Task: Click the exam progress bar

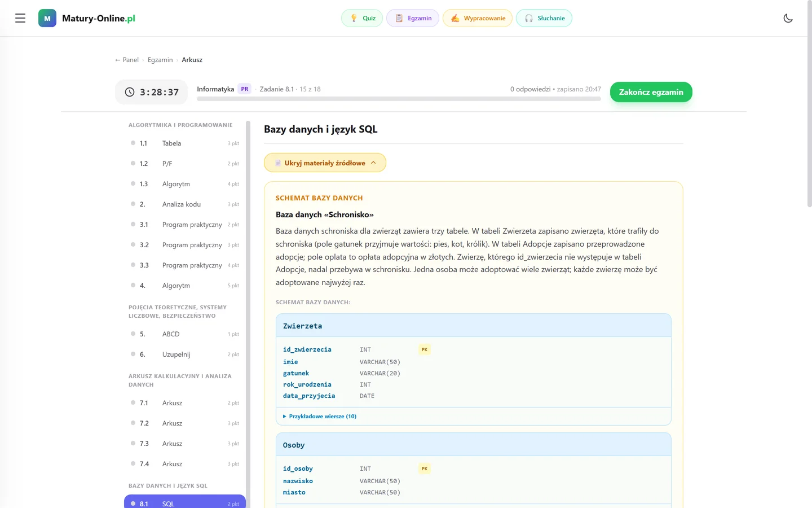Action: [399, 99]
